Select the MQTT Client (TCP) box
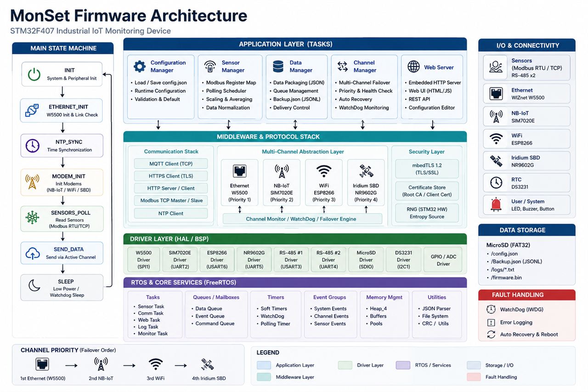This screenshot has width=588, height=392. pyautogui.click(x=171, y=164)
